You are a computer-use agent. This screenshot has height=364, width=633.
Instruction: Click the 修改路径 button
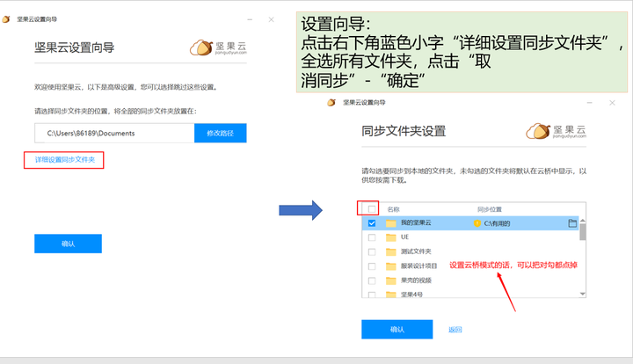[220, 133]
